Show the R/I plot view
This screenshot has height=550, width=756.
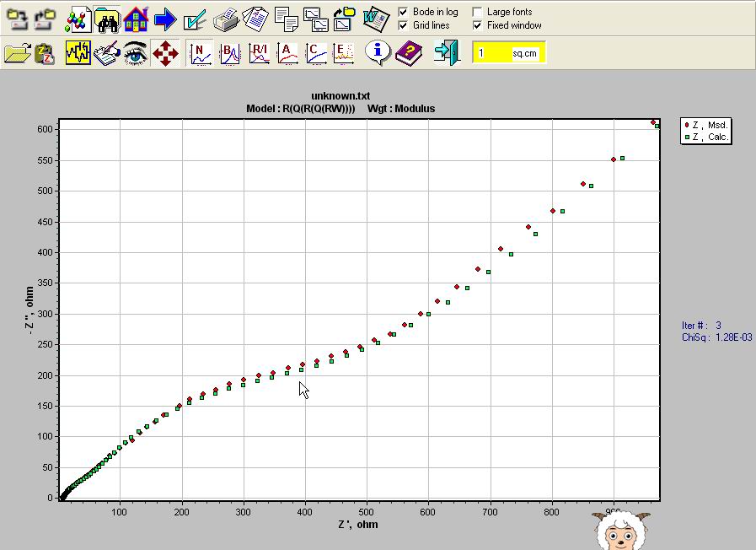click(x=259, y=53)
